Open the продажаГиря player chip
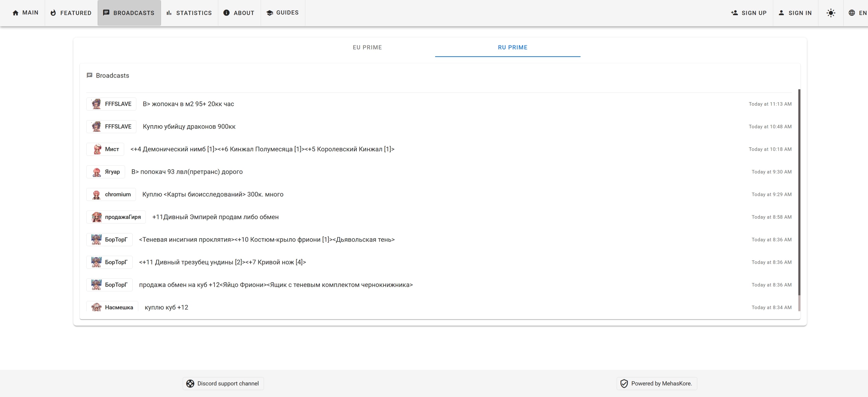Image resolution: width=868 pixels, height=397 pixels. tap(116, 217)
